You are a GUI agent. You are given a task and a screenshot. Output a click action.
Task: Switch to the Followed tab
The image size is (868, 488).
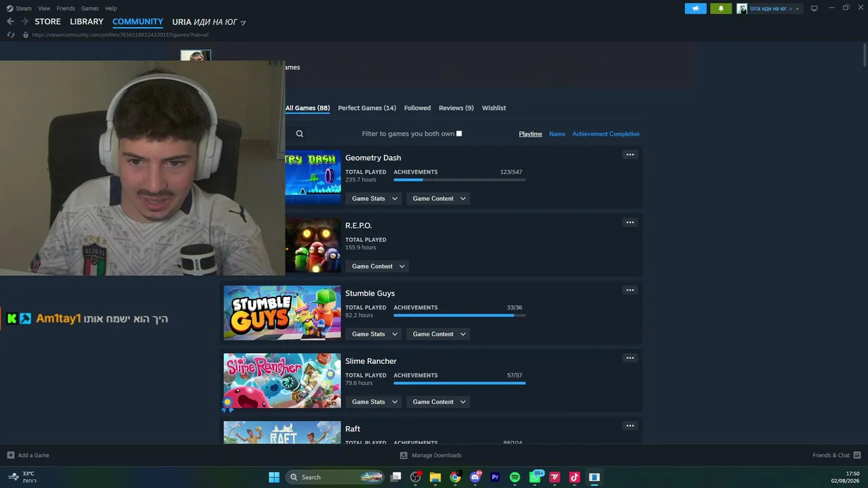417,108
